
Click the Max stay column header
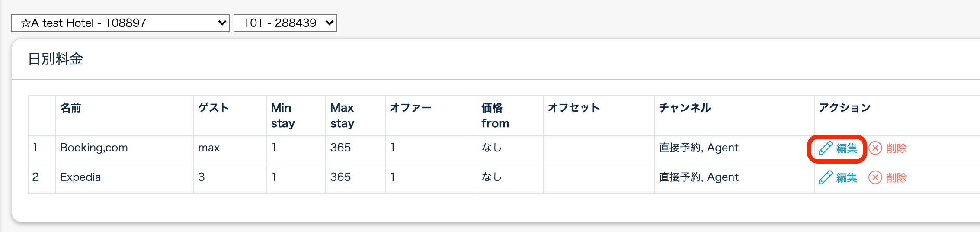[x=342, y=116]
